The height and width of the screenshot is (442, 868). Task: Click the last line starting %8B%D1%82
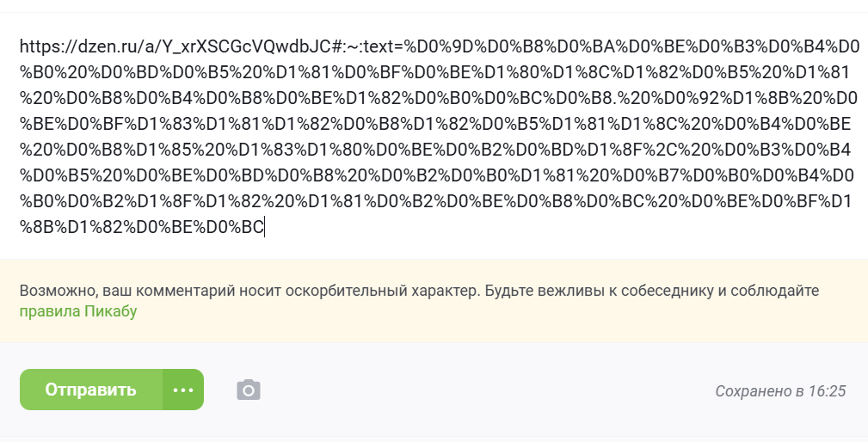(142, 227)
